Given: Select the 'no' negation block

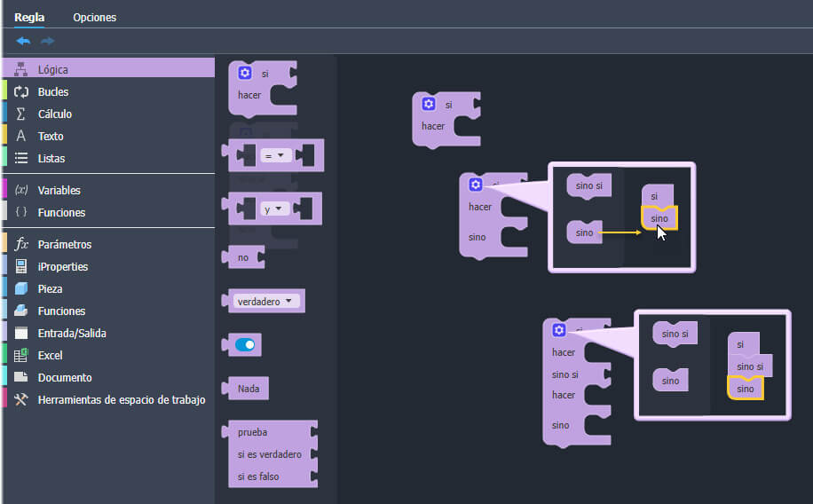Looking at the screenshot, I should click(243, 257).
